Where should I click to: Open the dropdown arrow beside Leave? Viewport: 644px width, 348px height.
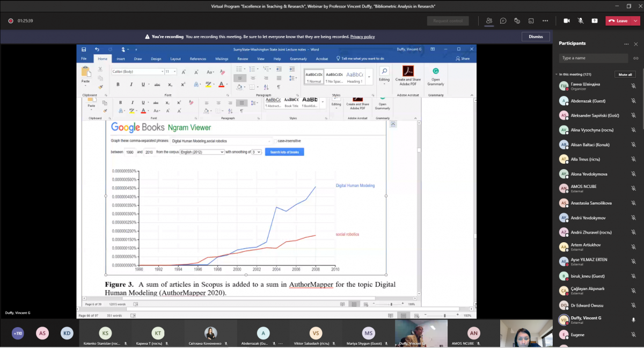pos(635,21)
